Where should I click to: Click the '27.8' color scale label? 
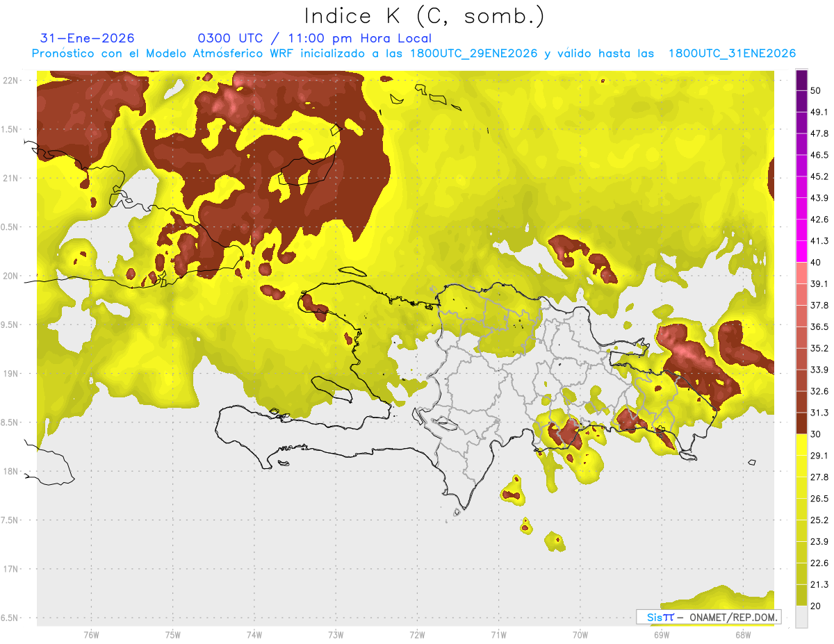point(819,477)
